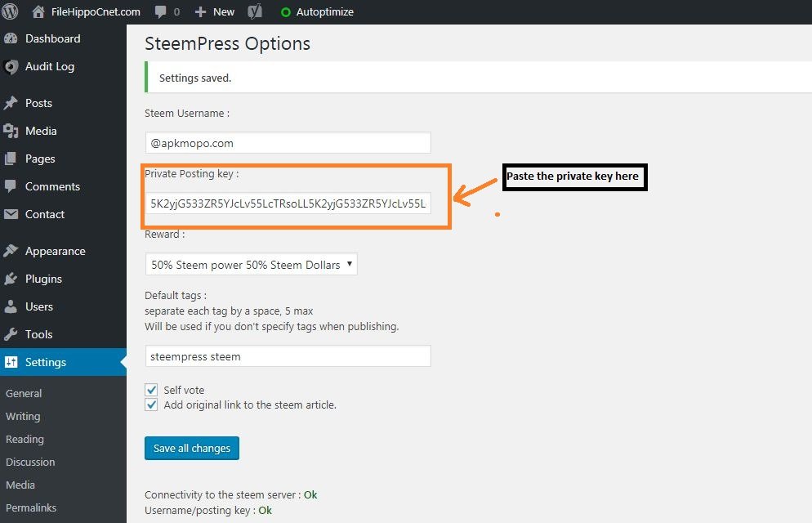Open the New content menu

coord(215,11)
